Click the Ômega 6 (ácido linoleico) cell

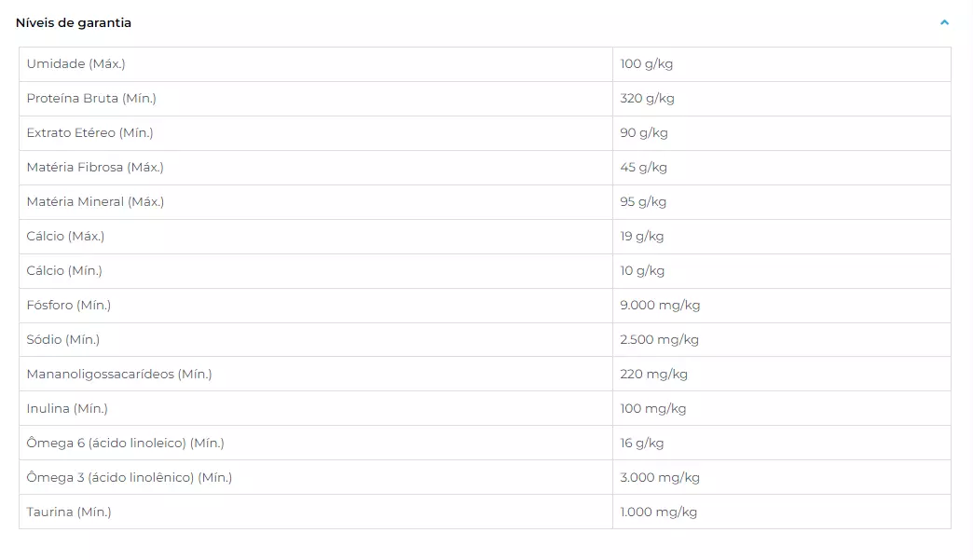coord(316,443)
